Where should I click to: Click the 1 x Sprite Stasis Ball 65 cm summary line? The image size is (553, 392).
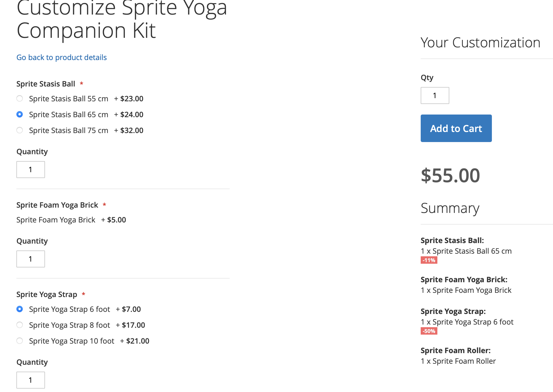466,251
